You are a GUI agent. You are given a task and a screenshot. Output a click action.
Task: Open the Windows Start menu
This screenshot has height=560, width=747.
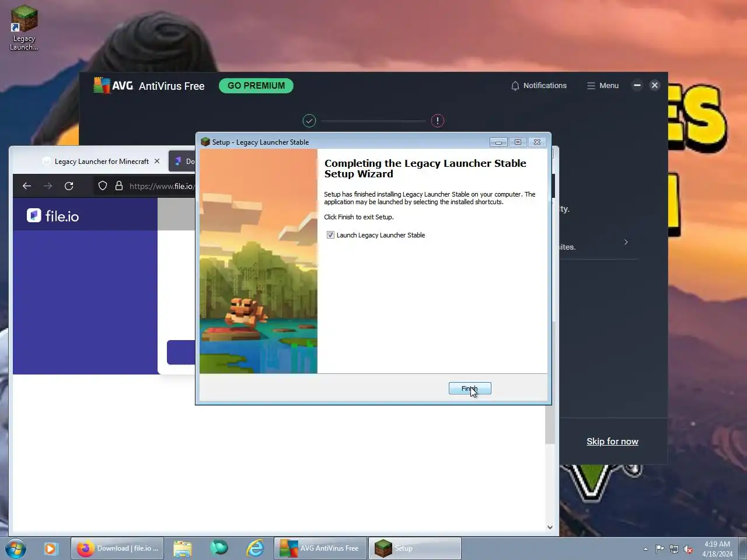coord(15,549)
